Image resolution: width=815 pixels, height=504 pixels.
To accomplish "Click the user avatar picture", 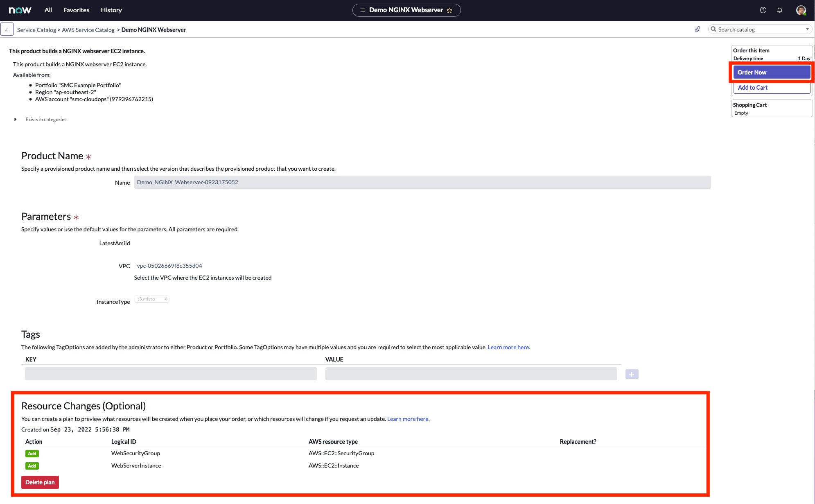I will point(801,10).
